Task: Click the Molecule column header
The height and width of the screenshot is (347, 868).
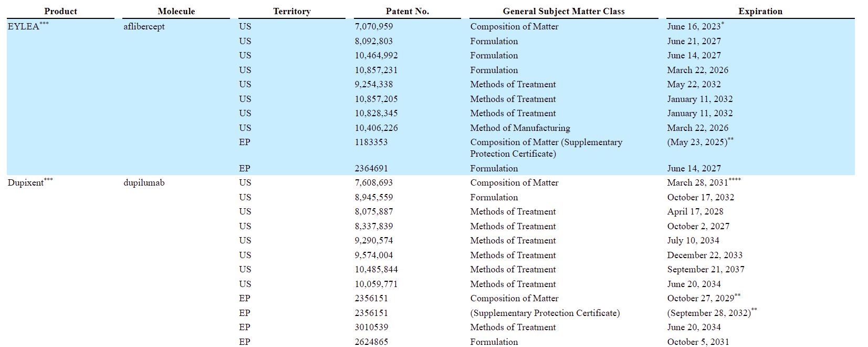Action: 176,11
